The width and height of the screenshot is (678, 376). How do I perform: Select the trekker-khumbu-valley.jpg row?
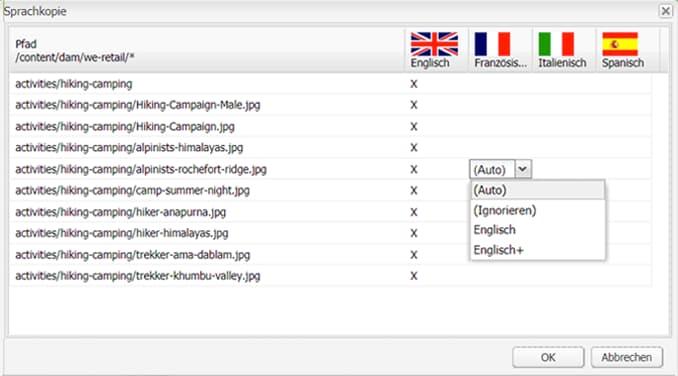point(330,276)
